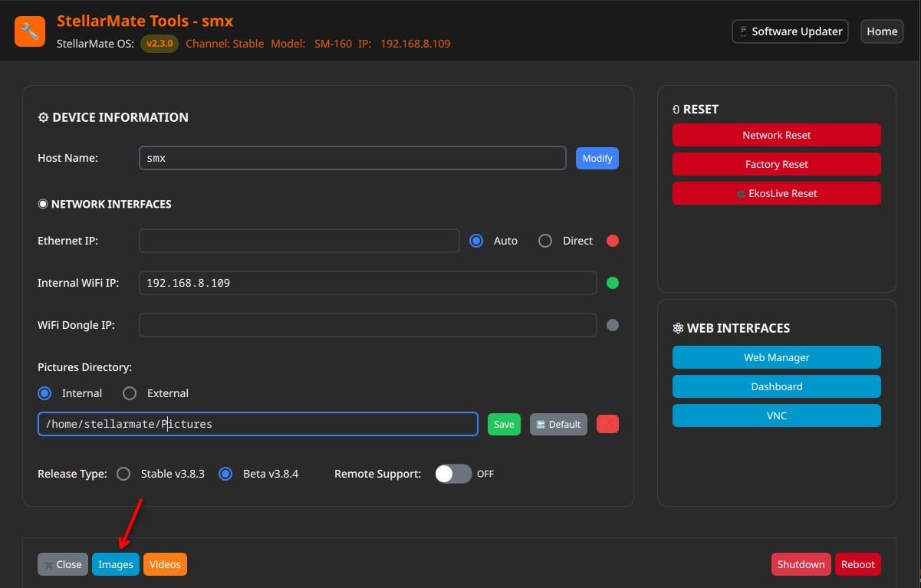
Task: Click the pictures directory path field
Action: 258,424
